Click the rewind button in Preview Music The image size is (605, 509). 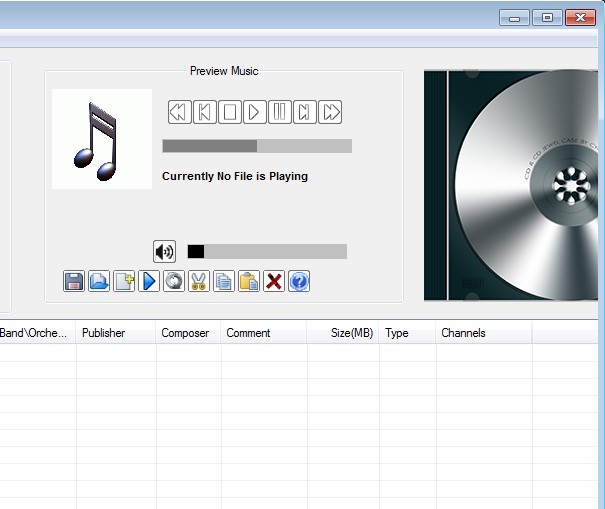tap(179, 111)
